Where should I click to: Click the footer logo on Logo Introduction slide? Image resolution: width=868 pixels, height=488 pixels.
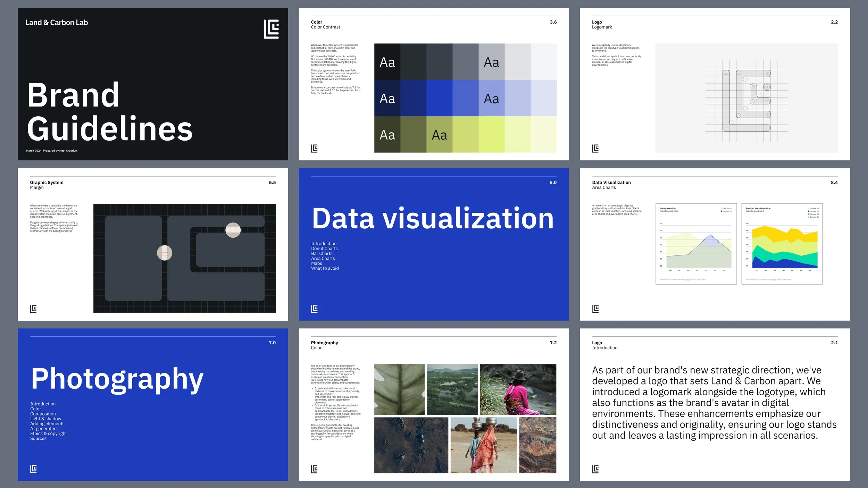595,469
